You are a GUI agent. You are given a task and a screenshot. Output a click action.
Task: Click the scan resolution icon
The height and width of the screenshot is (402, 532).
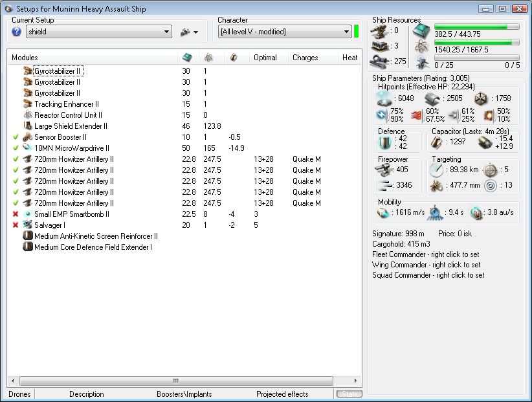(436, 186)
